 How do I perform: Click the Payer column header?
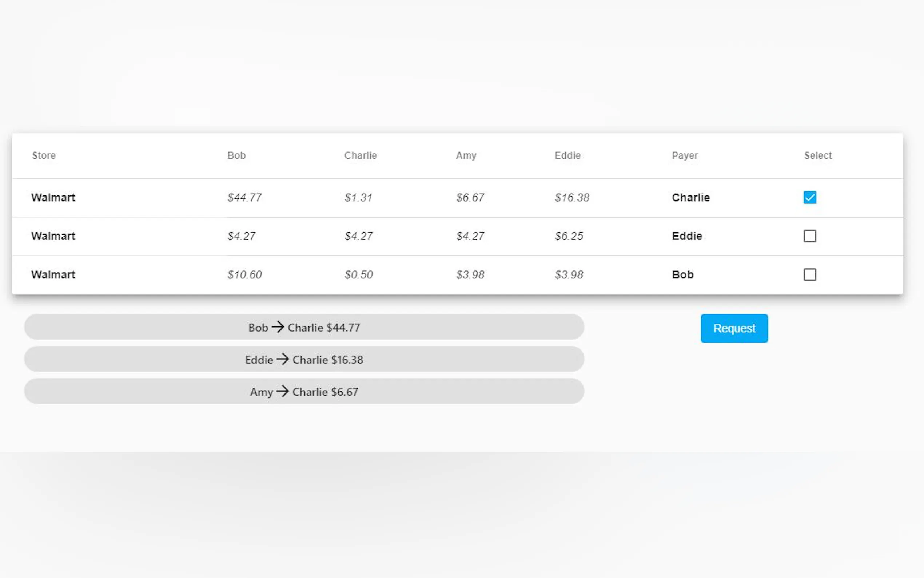point(685,155)
